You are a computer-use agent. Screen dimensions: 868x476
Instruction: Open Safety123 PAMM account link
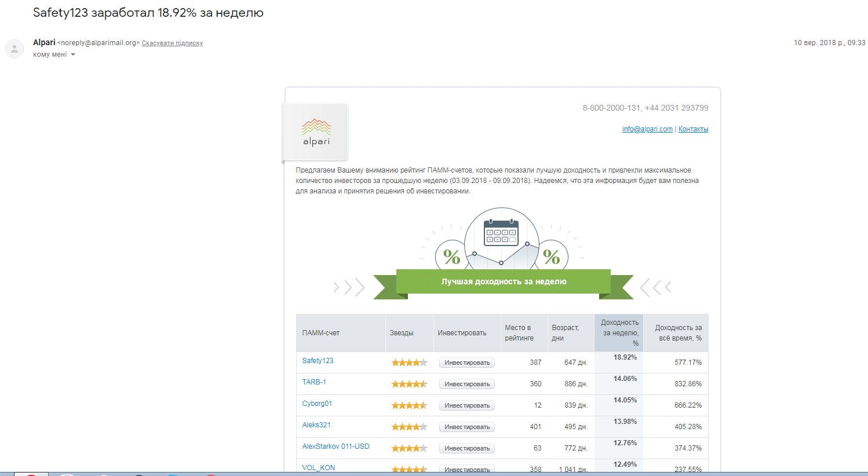coord(318,361)
